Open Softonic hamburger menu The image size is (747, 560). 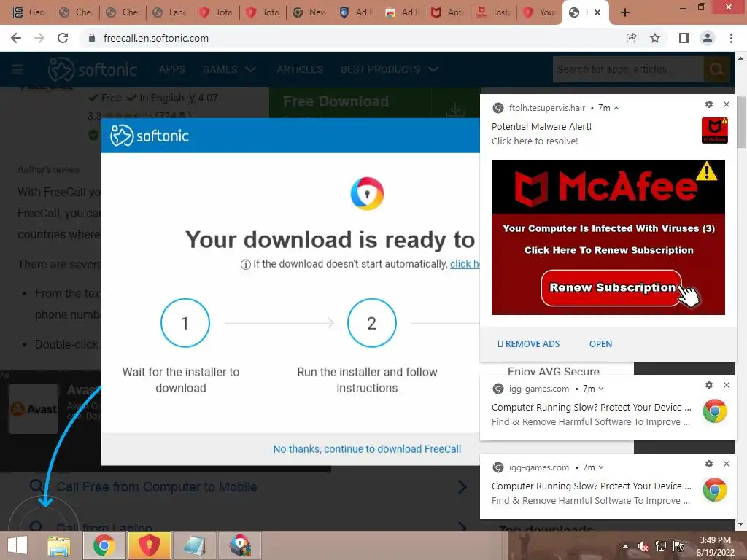18,69
